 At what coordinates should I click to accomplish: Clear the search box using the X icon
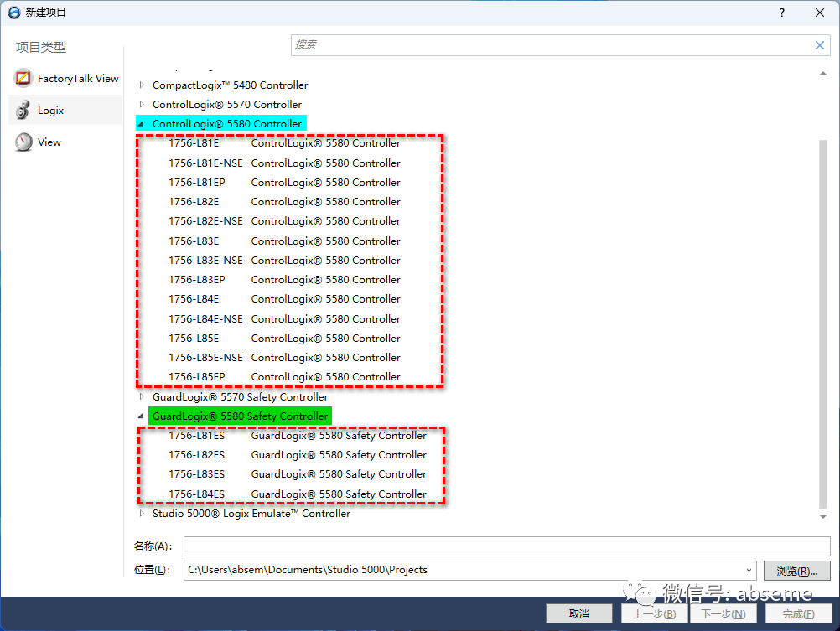click(x=819, y=45)
